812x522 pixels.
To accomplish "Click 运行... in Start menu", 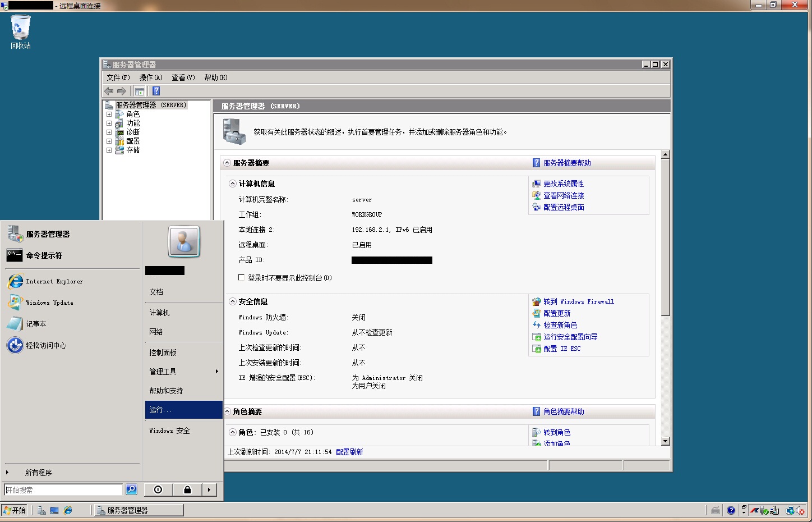I will click(x=184, y=410).
